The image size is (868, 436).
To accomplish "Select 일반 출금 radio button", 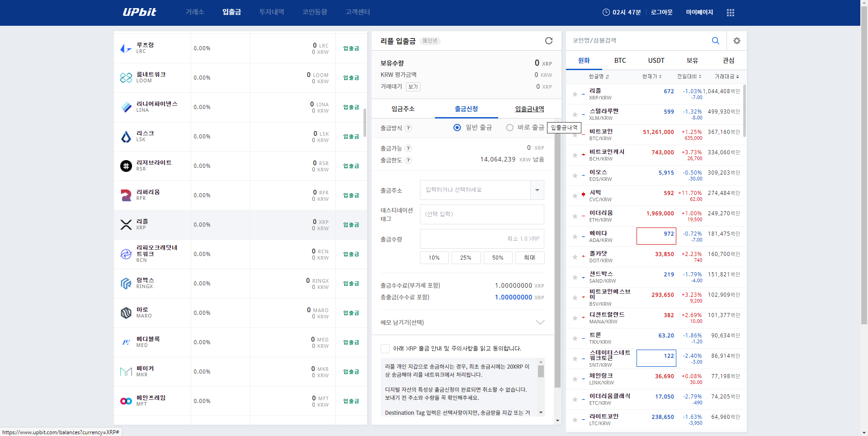I will pyautogui.click(x=457, y=128).
